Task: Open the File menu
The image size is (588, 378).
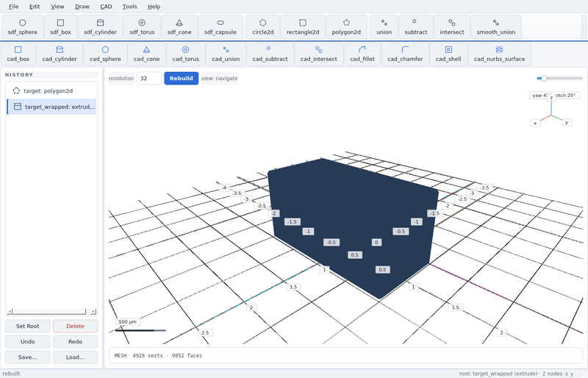Action: 13,7
